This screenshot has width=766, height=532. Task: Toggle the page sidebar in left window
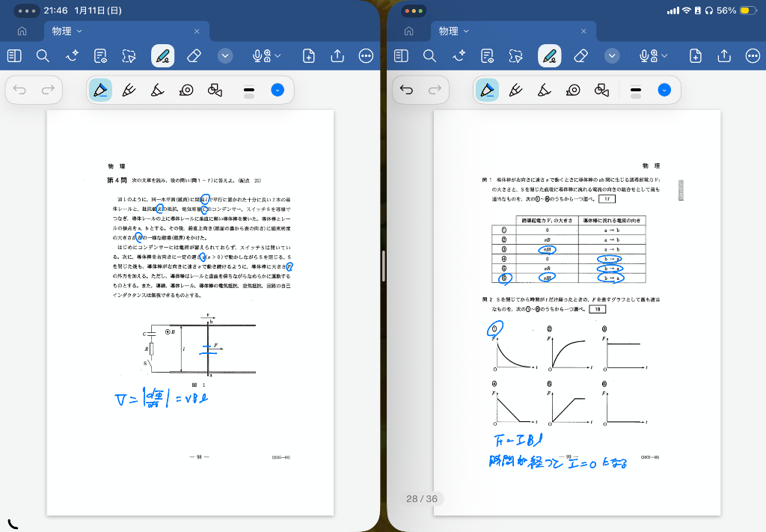click(x=14, y=56)
